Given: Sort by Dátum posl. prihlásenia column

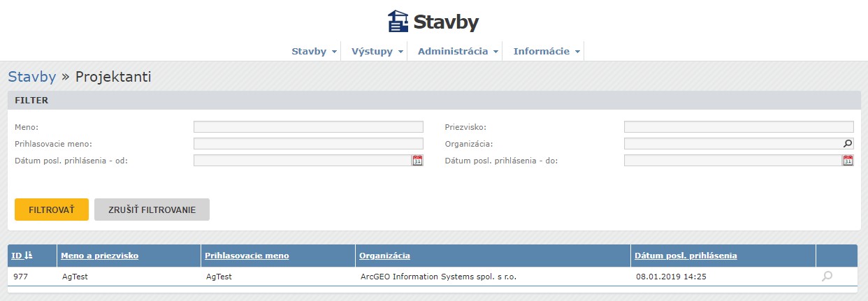Looking at the screenshot, I should click(x=686, y=256).
